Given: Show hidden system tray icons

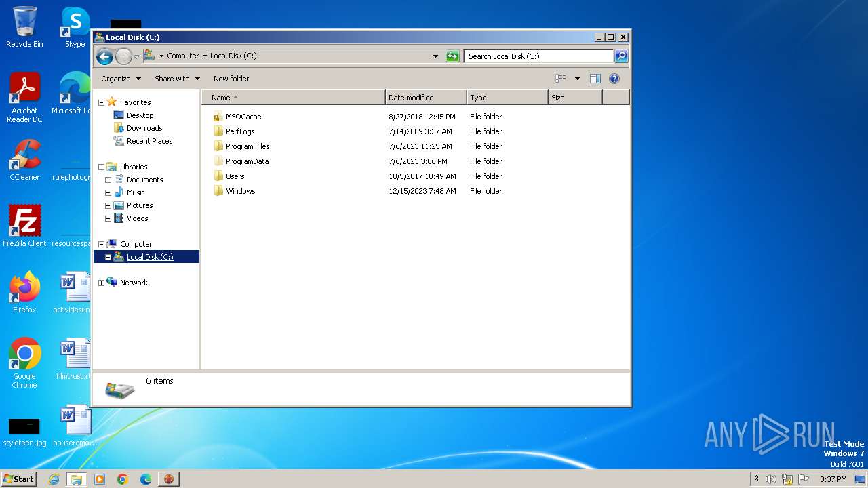Looking at the screenshot, I should [x=756, y=479].
